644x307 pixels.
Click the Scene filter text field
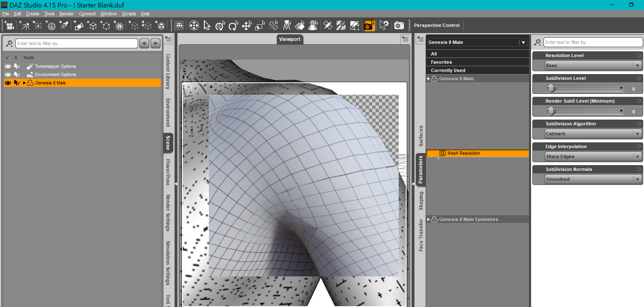click(77, 43)
